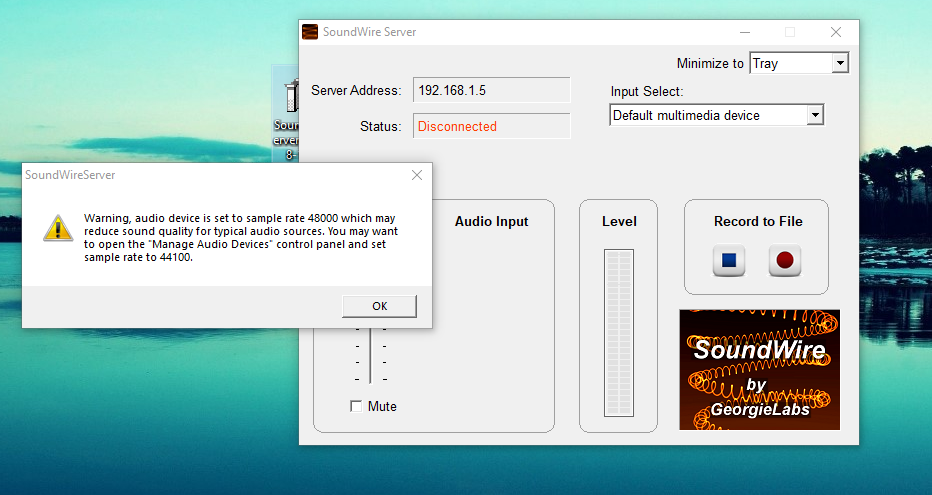
Task: Click the Status: label
Action: pyautogui.click(x=380, y=126)
